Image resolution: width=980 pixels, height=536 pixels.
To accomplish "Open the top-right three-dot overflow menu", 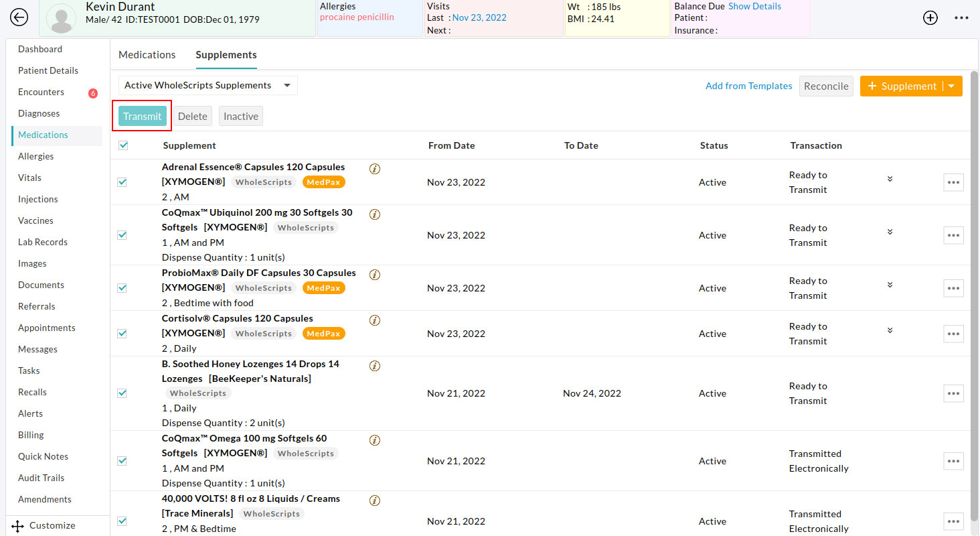I will [x=961, y=18].
